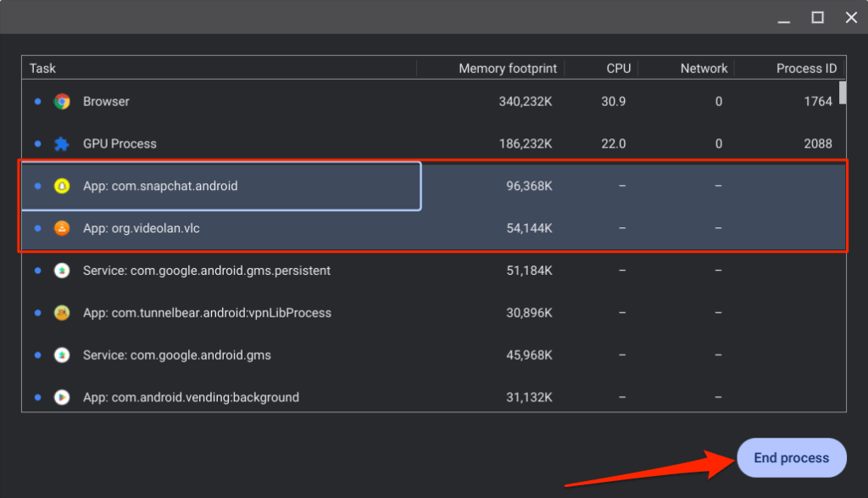Minimize the Task Manager window

pyautogui.click(x=783, y=17)
